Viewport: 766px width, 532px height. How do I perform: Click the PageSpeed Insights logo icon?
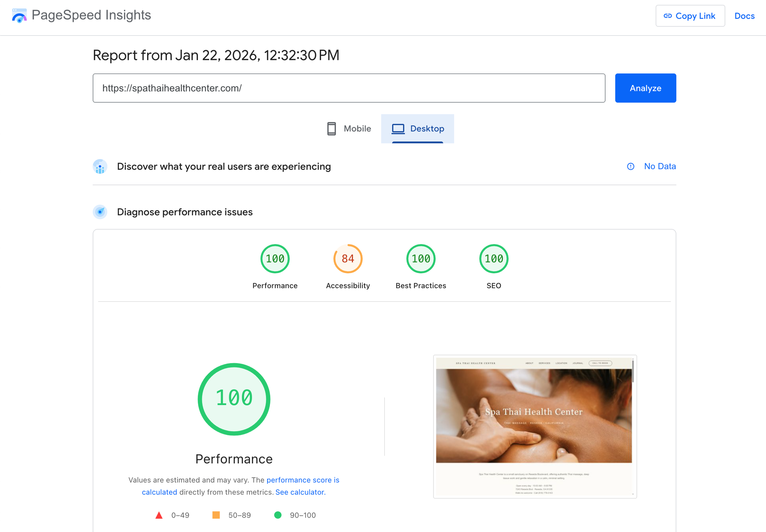click(19, 16)
